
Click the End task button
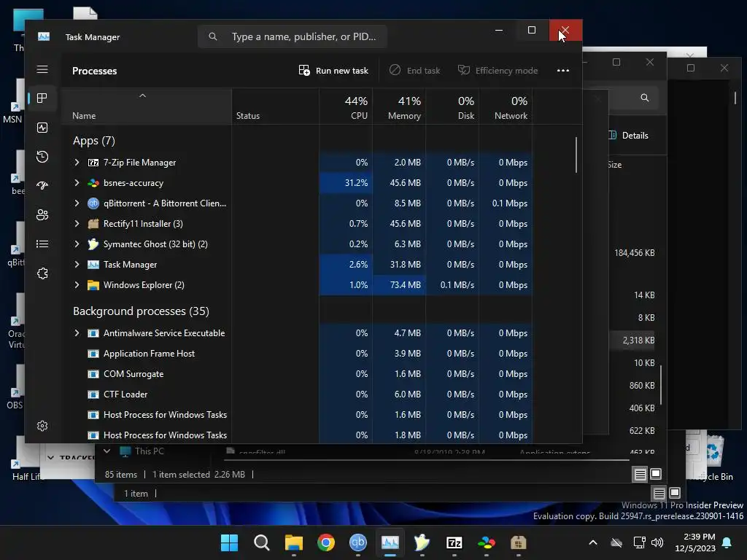[414, 71]
